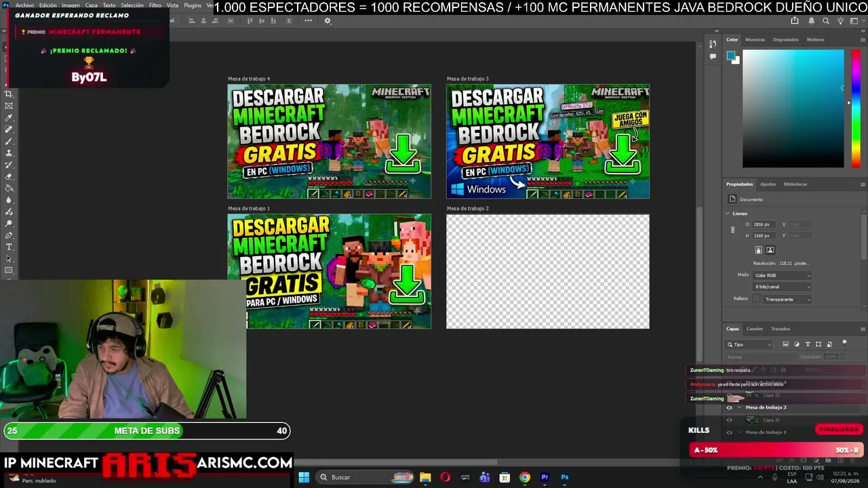Open options bar settings gear
868x488 pixels.
point(328,21)
